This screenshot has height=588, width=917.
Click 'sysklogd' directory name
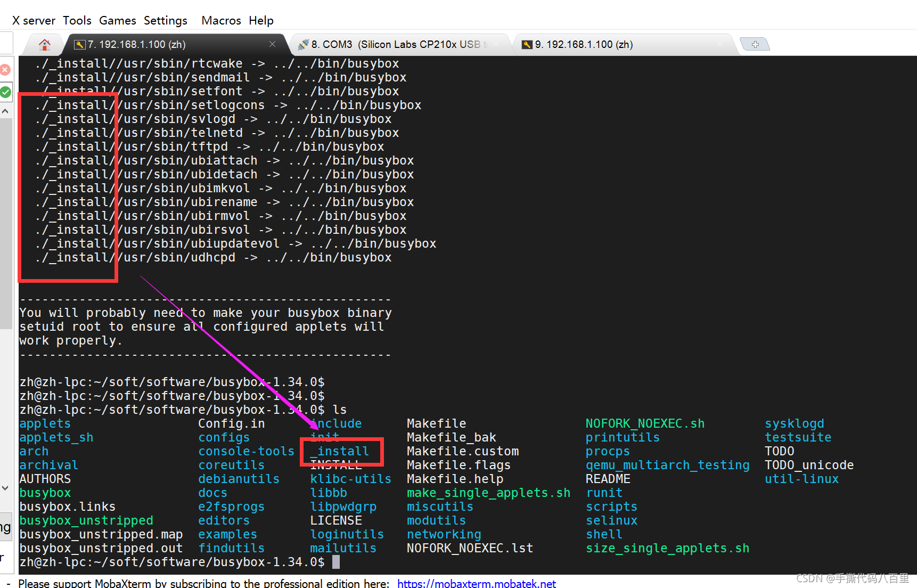[x=794, y=423]
